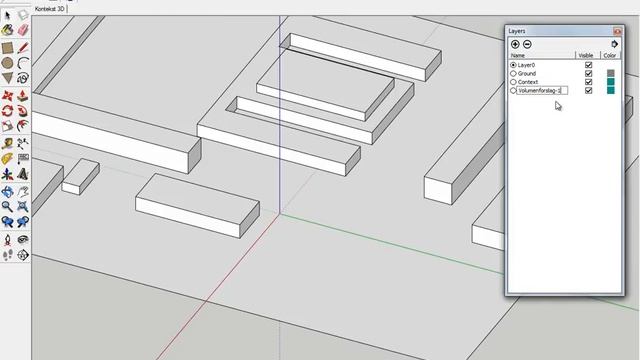The image size is (640, 360).
Task: Make Volumenforslag layer the active layer
Action: coord(513,91)
